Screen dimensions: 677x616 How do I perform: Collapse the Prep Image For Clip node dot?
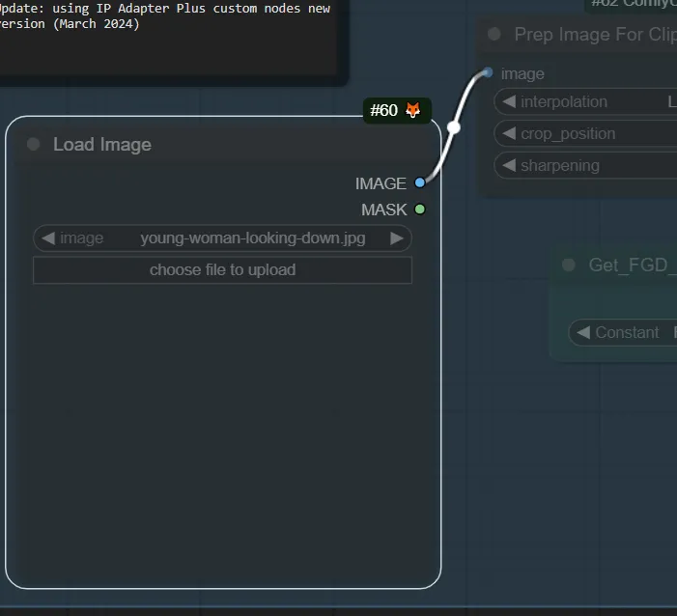[494, 34]
